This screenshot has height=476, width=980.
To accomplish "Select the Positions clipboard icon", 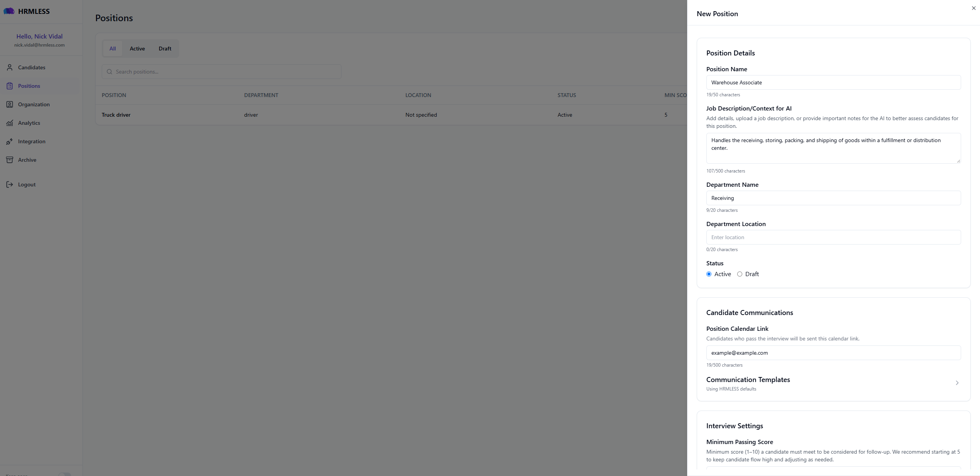I will point(10,86).
